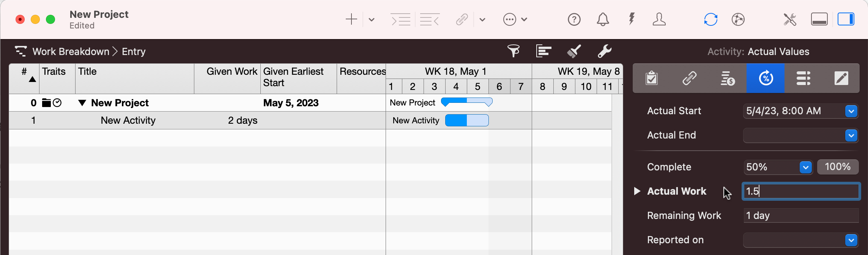The width and height of the screenshot is (868, 255).
Task: Click the indent activity icon
Action: coord(401,19)
